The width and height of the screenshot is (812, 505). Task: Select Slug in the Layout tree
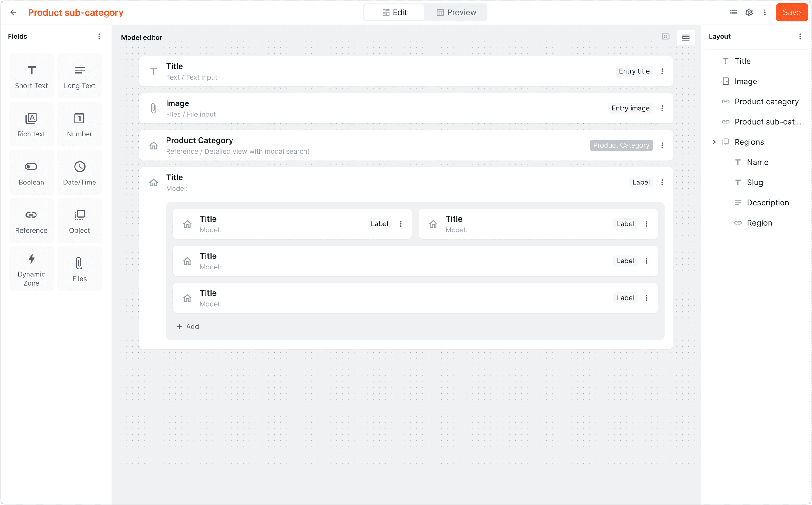(x=755, y=183)
